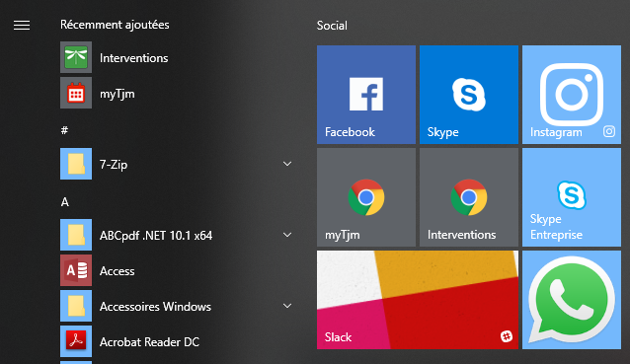Expand Accessoires Windows chevron

tap(287, 306)
